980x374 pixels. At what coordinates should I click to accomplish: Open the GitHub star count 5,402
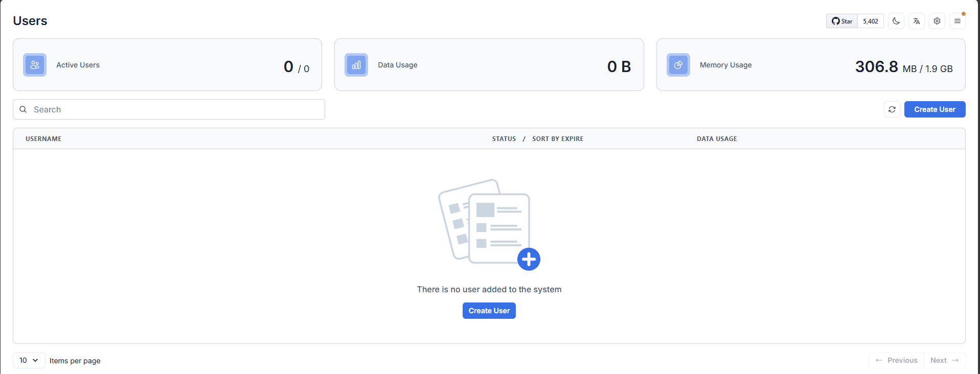point(870,21)
